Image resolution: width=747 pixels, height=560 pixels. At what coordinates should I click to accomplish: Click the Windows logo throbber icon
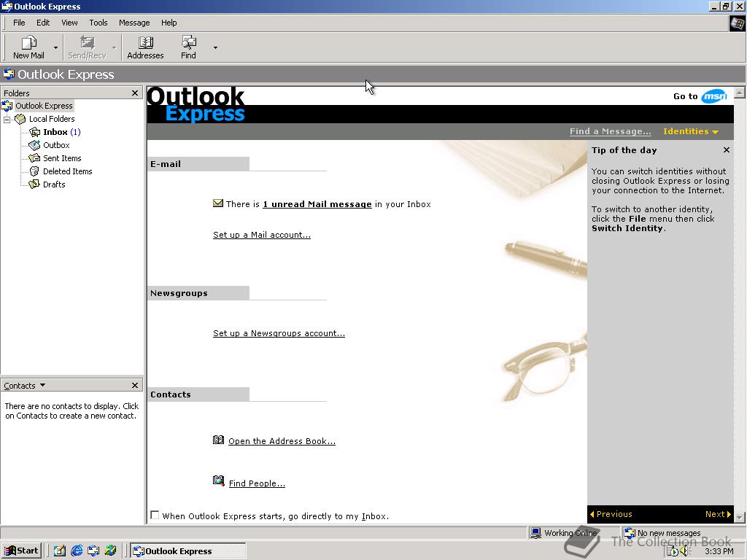tap(737, 23)
